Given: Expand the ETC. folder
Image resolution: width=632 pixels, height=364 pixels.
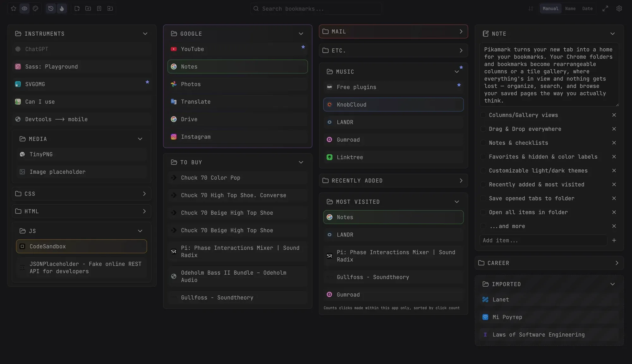Looking at the screenshot, I should pos(393,51).
